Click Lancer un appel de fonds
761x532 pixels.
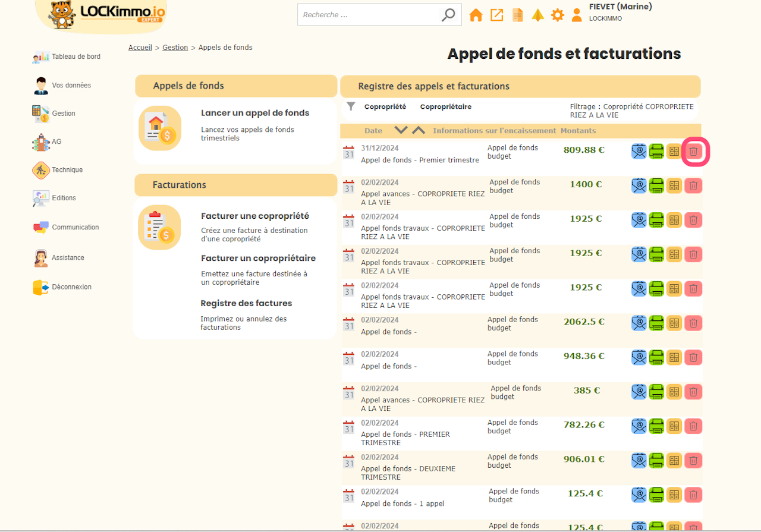(254, 113)
